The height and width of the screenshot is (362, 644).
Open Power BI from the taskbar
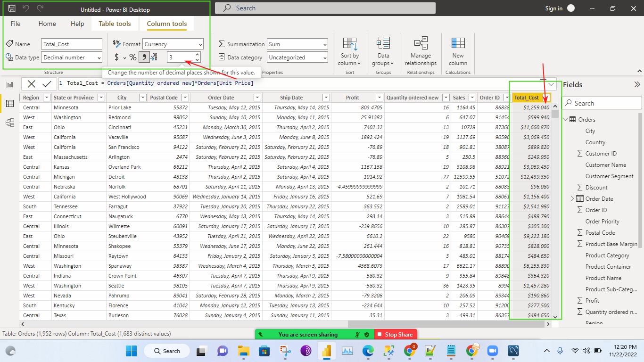[325, 351]
